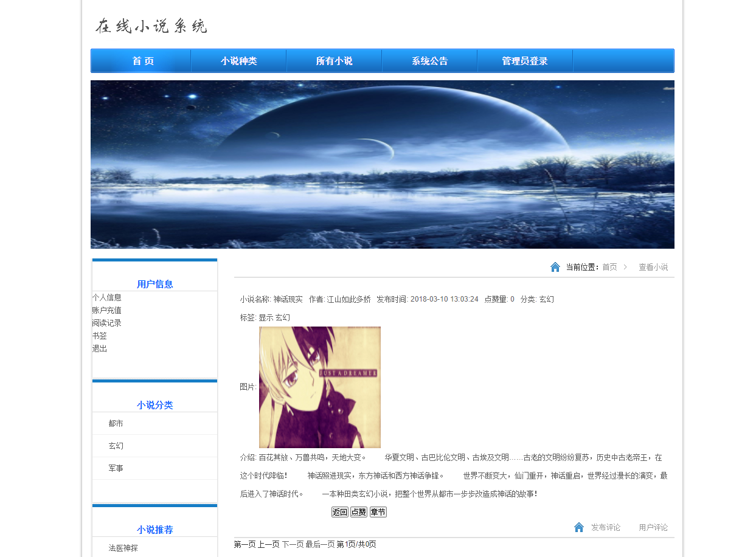The image size is (756, 557).
Task: Open 管理员登录 from the navigation bar
Action: [524, 61]
